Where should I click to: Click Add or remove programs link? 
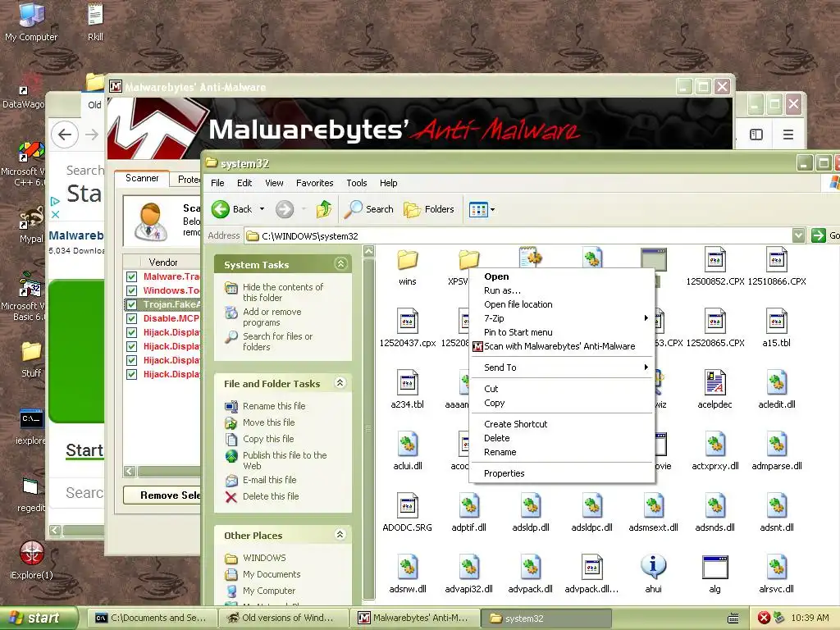(272, 317)
